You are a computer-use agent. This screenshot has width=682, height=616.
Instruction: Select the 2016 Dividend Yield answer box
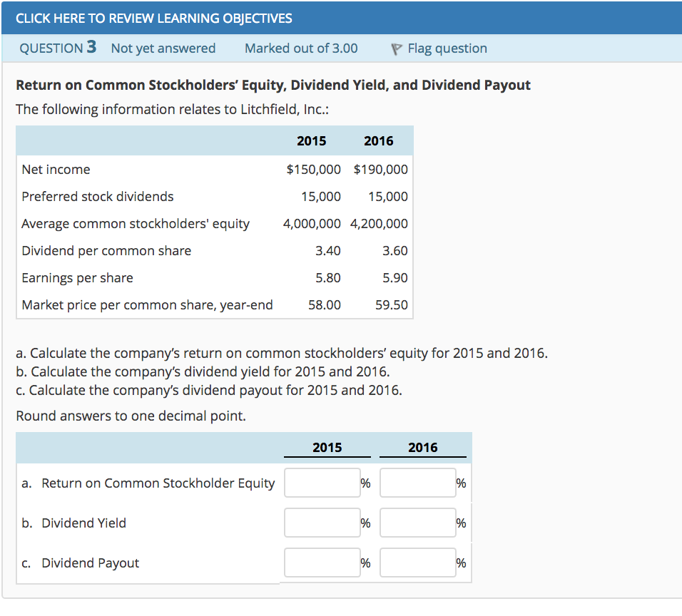[x=417, y=523]
